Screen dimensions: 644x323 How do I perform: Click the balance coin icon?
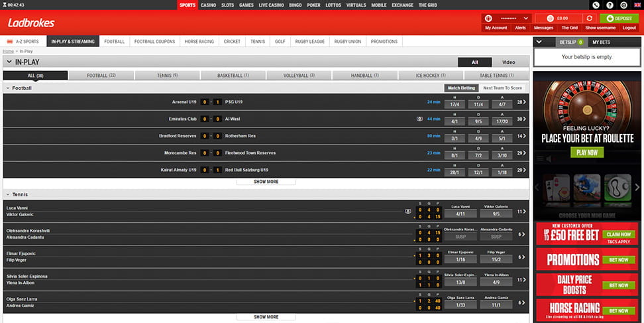[551, 19]
